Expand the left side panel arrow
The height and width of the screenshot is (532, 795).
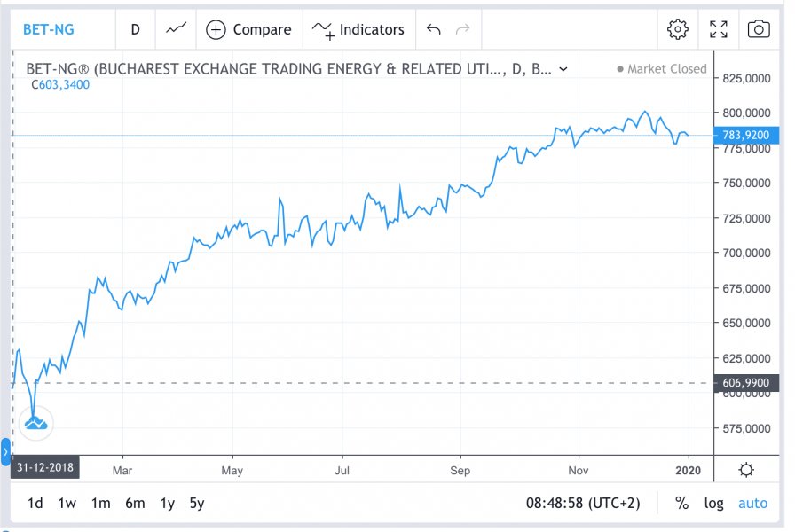(5, 452)
